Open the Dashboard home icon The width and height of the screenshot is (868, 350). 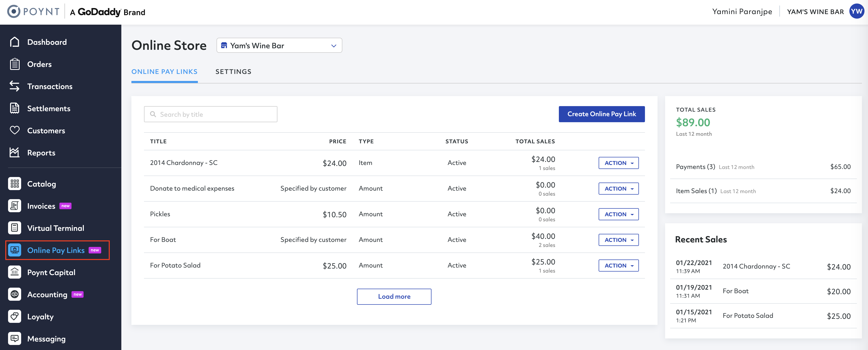click(15, 42)
